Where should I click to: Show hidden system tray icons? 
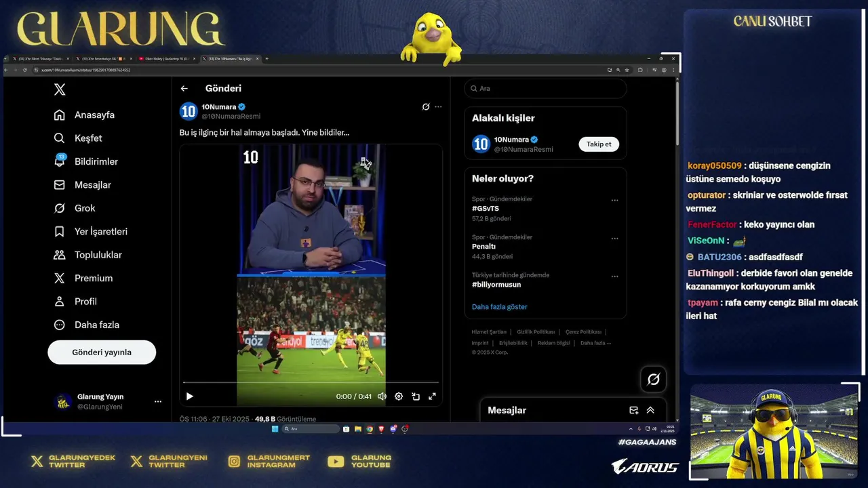pyautogui.click(x=631, y=429)
